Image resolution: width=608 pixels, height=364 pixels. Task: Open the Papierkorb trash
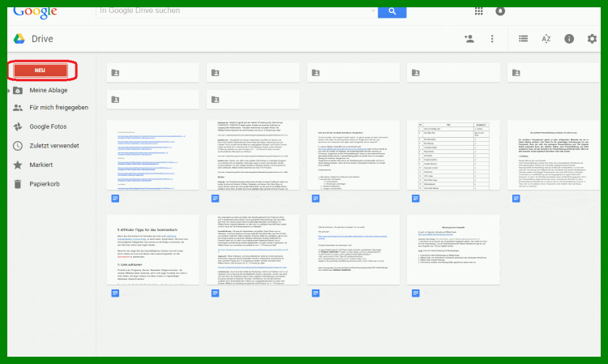click(45, 184)
